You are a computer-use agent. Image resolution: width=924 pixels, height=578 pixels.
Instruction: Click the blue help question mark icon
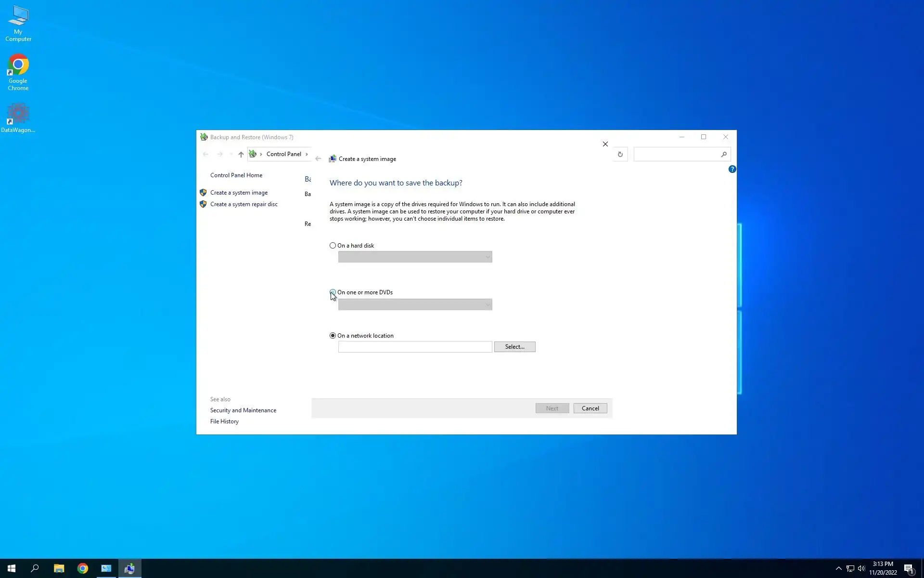pos(732,169)
